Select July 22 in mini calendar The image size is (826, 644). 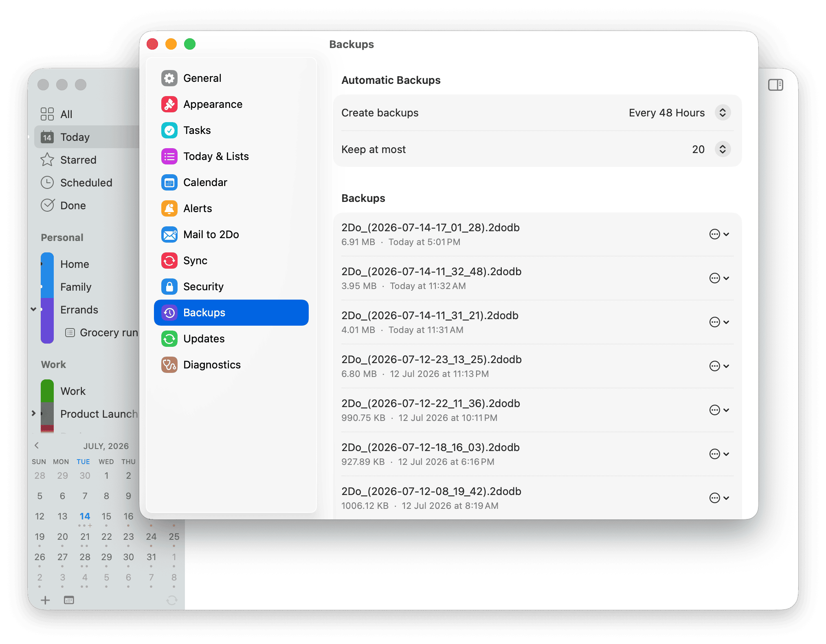pyautogui.click(x=106, y=537)
